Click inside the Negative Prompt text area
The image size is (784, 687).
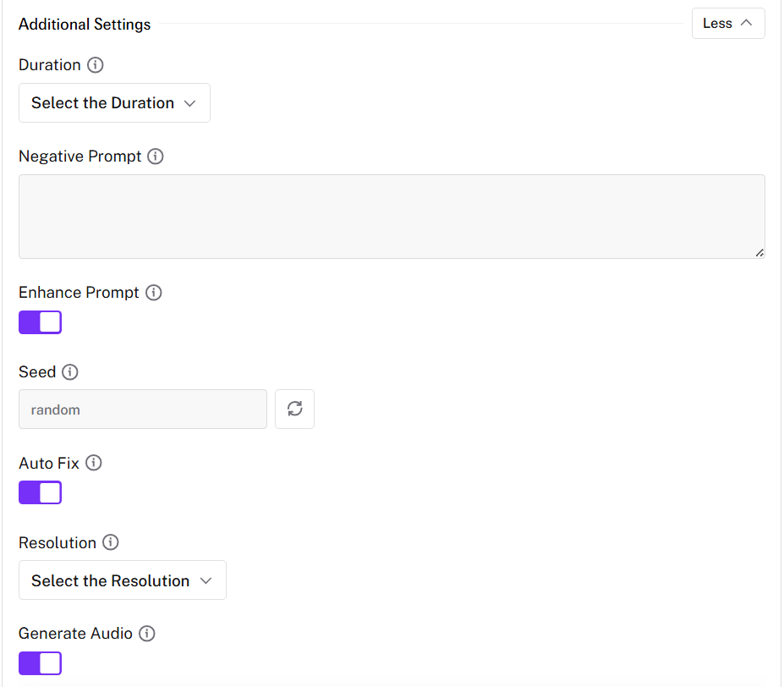click(x=391, y=217)
